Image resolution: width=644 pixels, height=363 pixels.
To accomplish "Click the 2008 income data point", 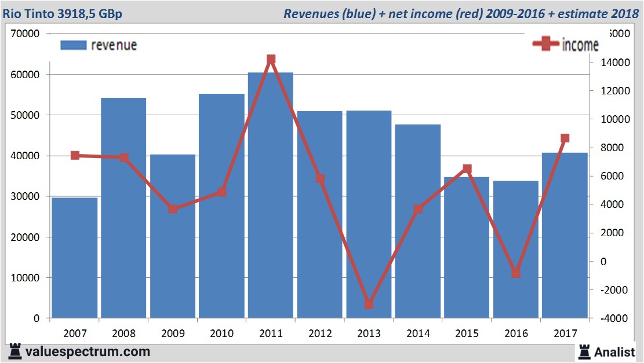I will [x=124, y=157].
